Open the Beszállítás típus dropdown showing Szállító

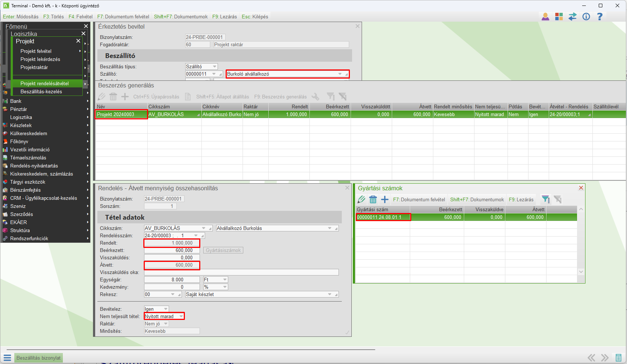215,66
